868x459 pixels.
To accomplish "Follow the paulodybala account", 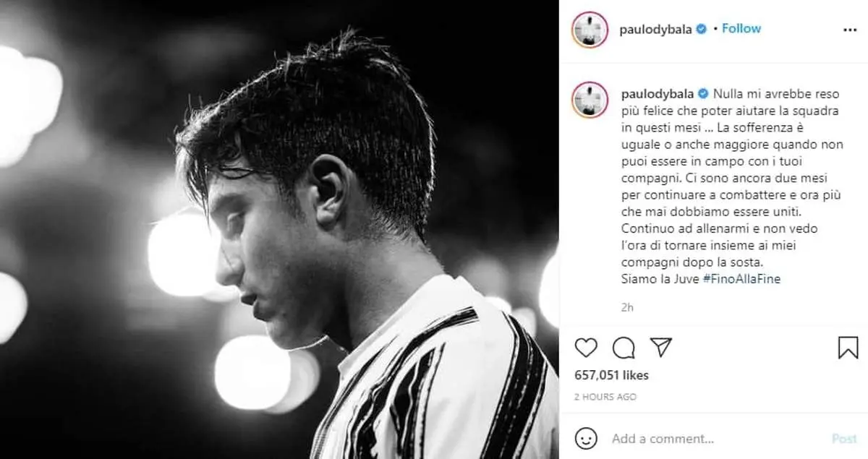I will pyautogui.click(x=741, y=29).
